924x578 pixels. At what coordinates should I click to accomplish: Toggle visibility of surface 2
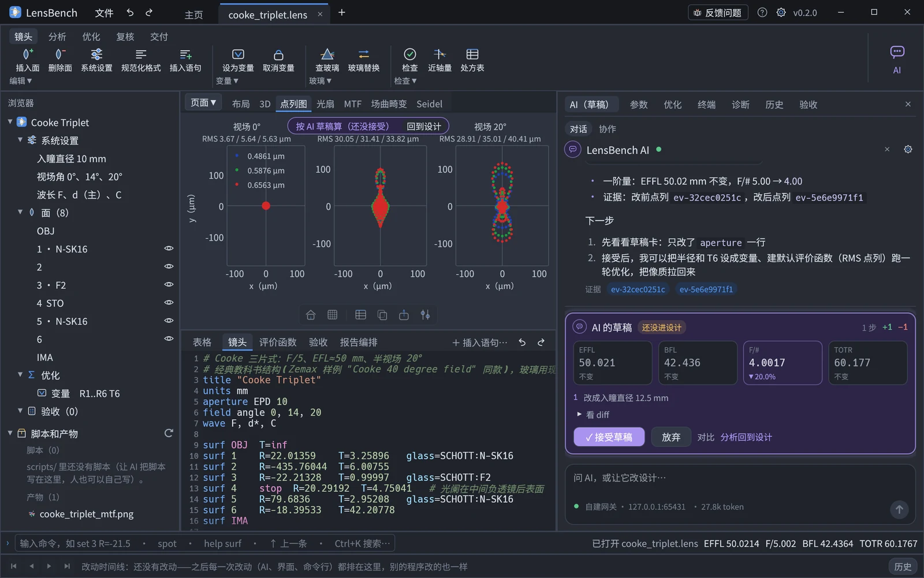[x=169, y=266]
